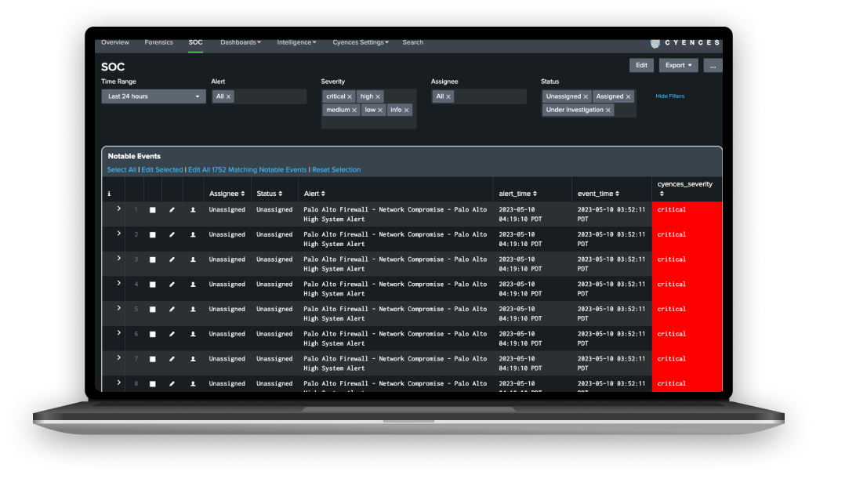856x504 pixels.
Task: Edit notable event in row 7
Action: point(172,359)
